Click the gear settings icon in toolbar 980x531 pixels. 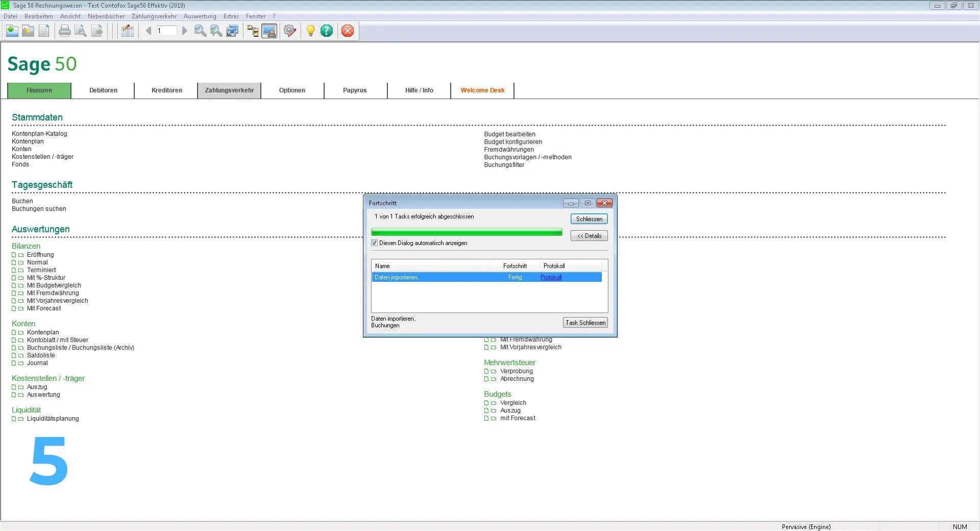pyautogui.click(x=290, y=31)
